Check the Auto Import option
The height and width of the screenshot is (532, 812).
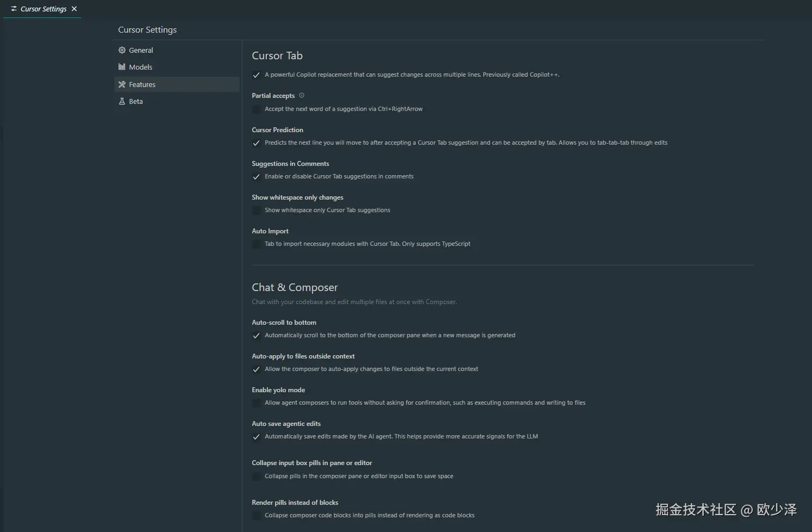tap(257, 244)
